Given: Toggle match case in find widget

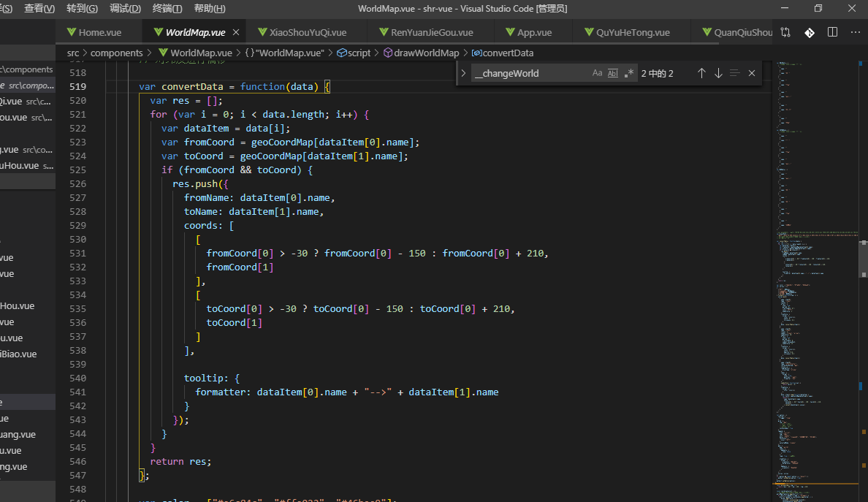Looking at the screenshot, I should [x=597, y=73].
